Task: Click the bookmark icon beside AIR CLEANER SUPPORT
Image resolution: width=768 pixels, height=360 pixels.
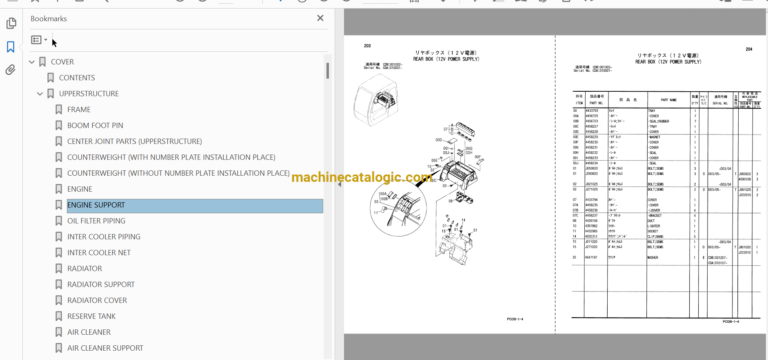Action: point(59,348)
